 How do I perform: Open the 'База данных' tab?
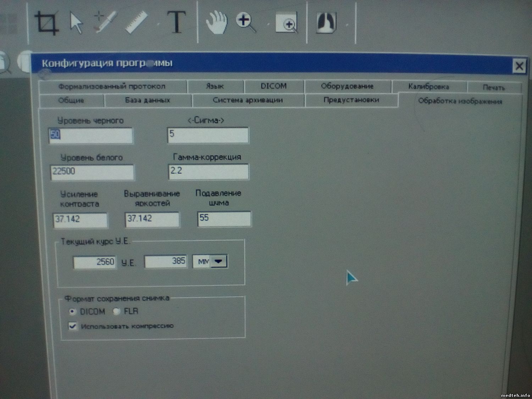[x=148, y=100]
